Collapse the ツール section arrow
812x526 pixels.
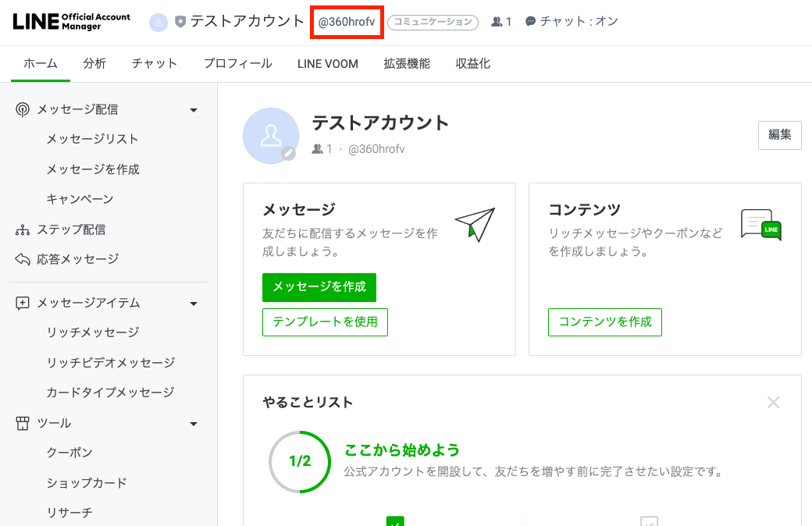pyautogui.click(x=194, y=424)
